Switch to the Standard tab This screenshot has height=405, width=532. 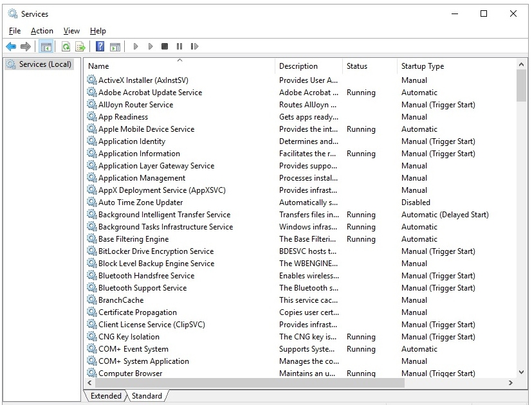[147, 396]
